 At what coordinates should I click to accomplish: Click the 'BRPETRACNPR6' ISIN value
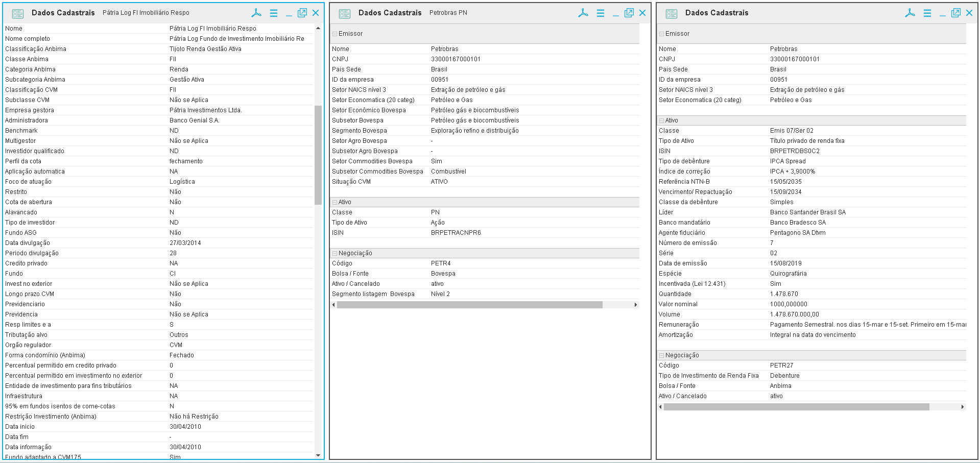(x=456, y=233)
